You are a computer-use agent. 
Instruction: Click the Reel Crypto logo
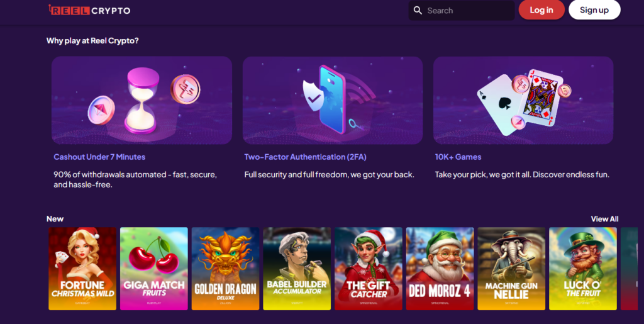89,10
